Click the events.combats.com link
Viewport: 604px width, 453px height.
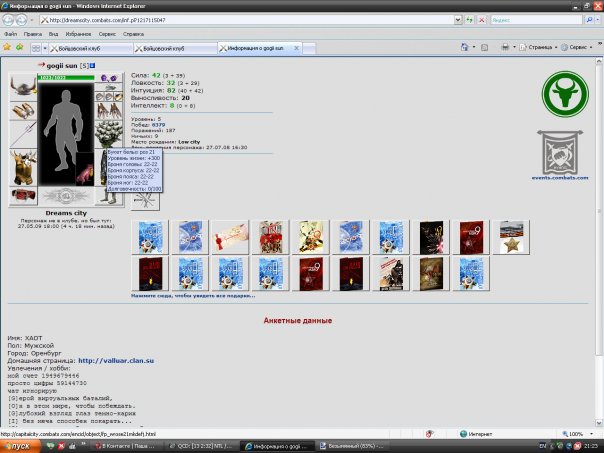560,178
